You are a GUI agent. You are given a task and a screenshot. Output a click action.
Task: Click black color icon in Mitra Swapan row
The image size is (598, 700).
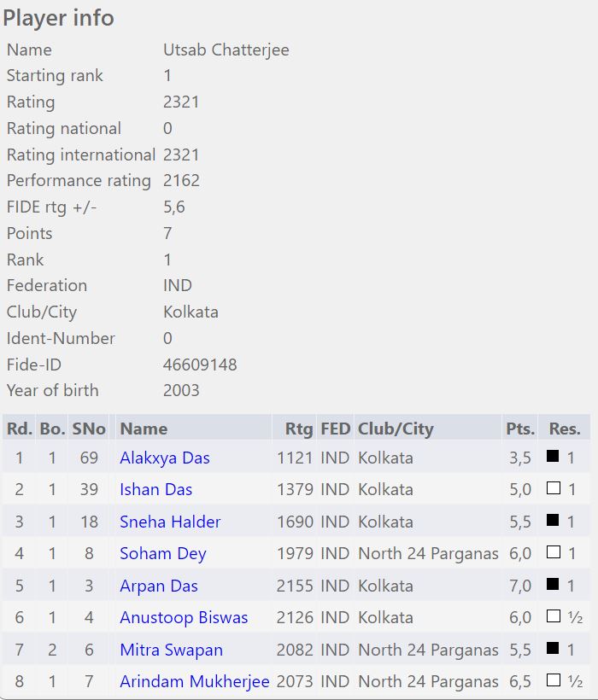553,649
